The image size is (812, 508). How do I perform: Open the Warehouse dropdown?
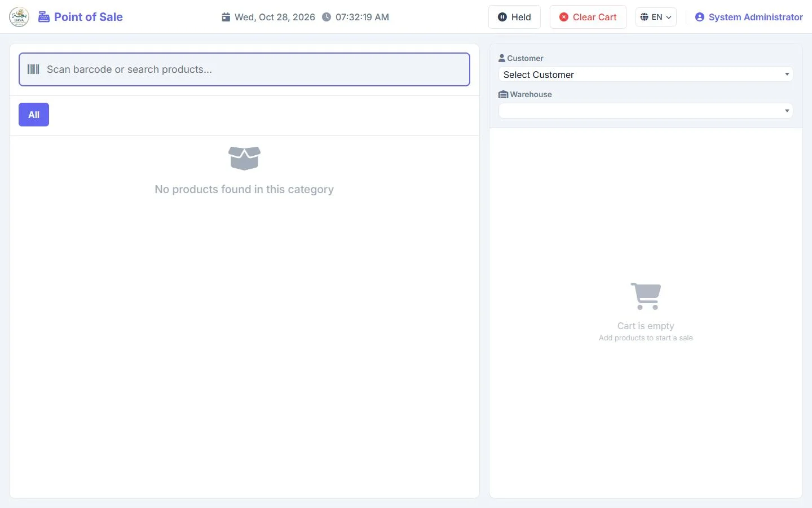646,111
